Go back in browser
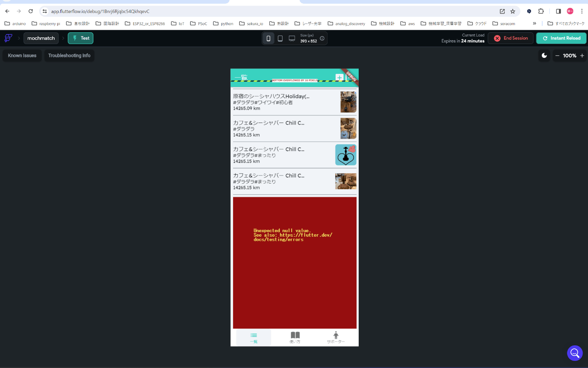Viewport: 588px width, 368px height. click(7, 11)
